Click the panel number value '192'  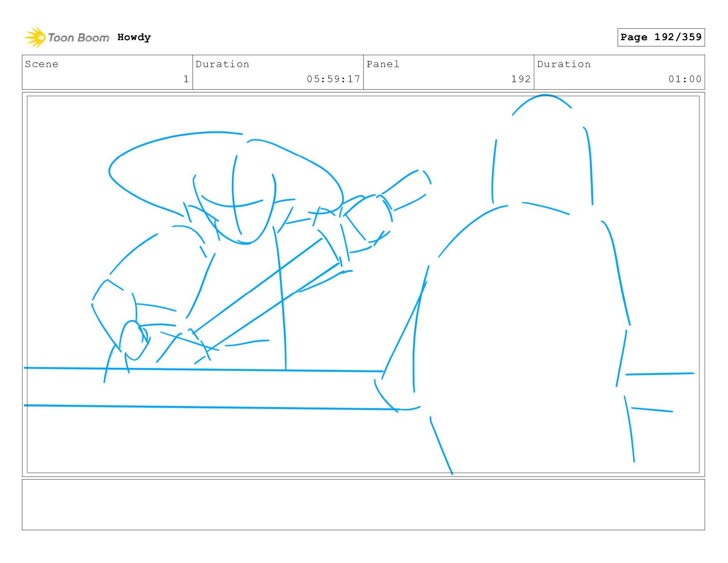521,79
